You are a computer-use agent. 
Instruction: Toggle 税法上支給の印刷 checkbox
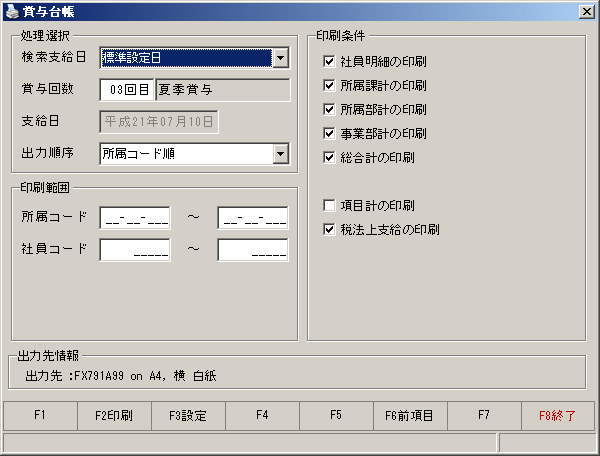click(x=329, y=230)
